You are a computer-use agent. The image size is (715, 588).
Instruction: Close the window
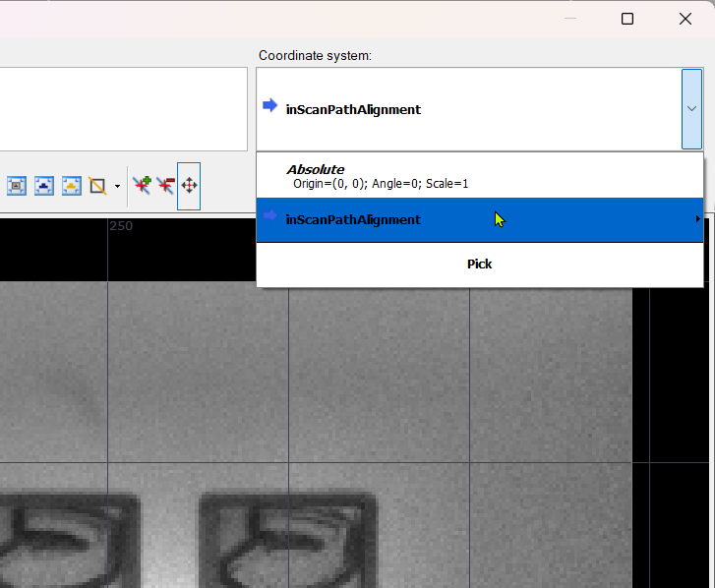[x=685, y=19]
